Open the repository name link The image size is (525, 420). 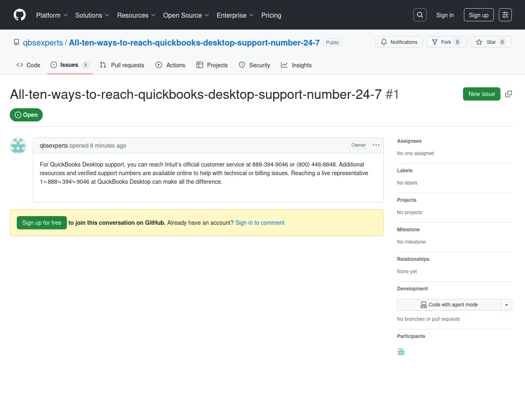(194, 43)
